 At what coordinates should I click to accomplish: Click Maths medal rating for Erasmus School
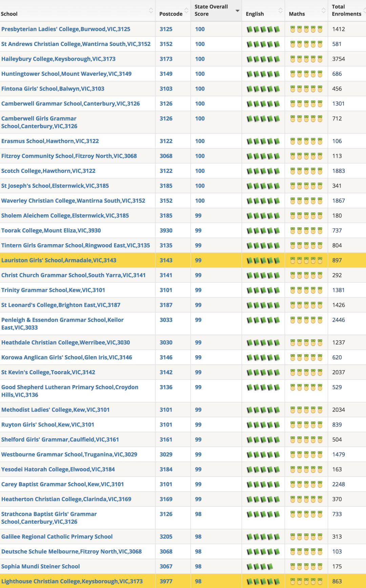[x=306, y=141]
